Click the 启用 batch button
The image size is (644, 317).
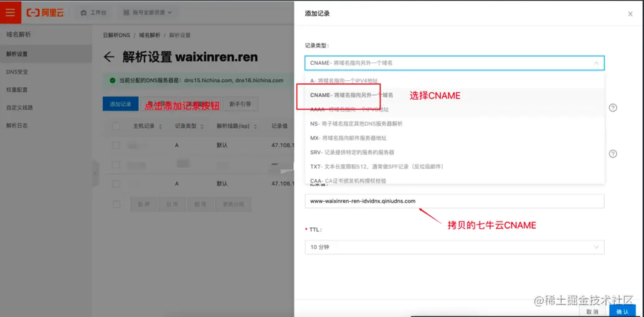pyautogui.click(x=171, y=204)
